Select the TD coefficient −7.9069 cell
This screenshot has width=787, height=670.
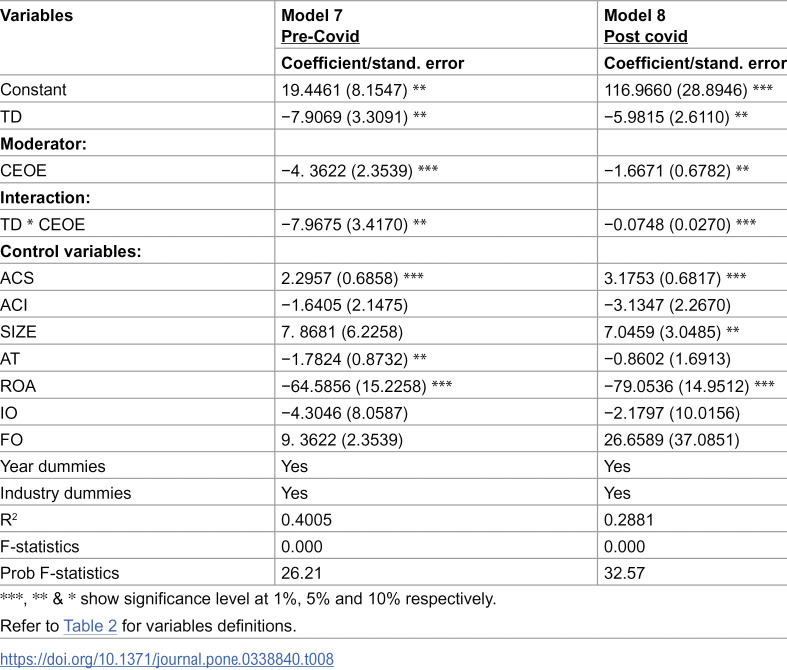click(354, 116)
